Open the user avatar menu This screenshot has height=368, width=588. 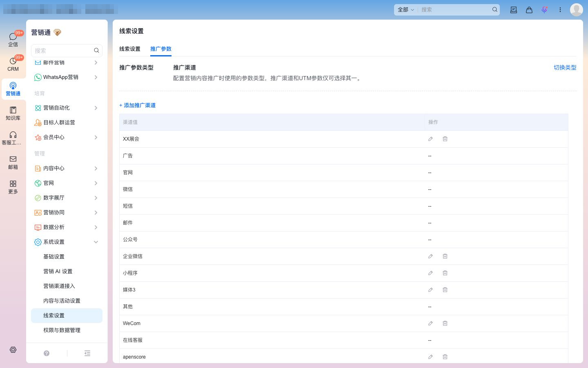577,10
